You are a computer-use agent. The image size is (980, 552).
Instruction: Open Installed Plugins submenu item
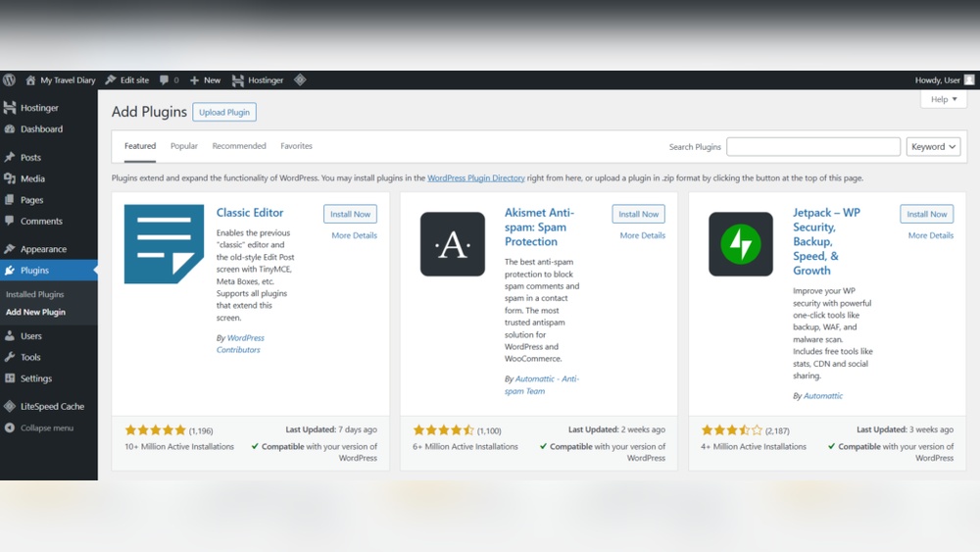pos(35,294)
